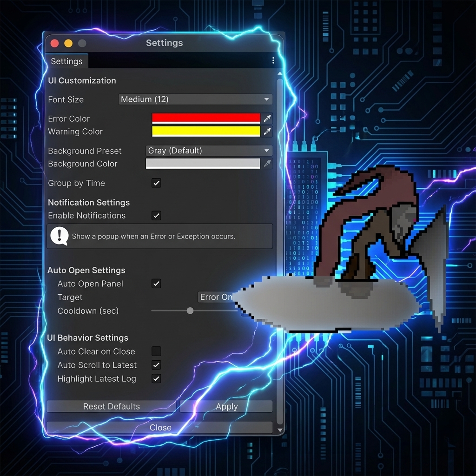Image resolution: width=476 pixels, height=476 pixels.
Task: Toggle Enable Notifications off
Action: [156, 216]
